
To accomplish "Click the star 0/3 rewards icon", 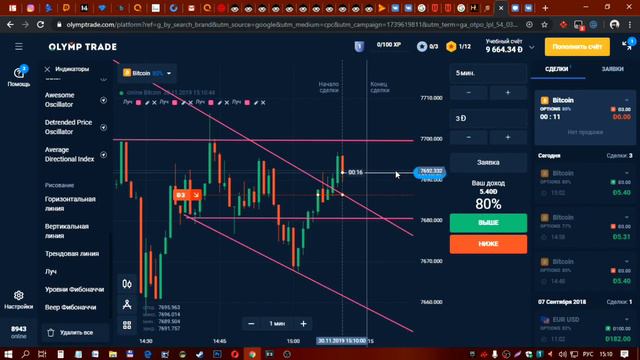I will [x=422, y=47].
